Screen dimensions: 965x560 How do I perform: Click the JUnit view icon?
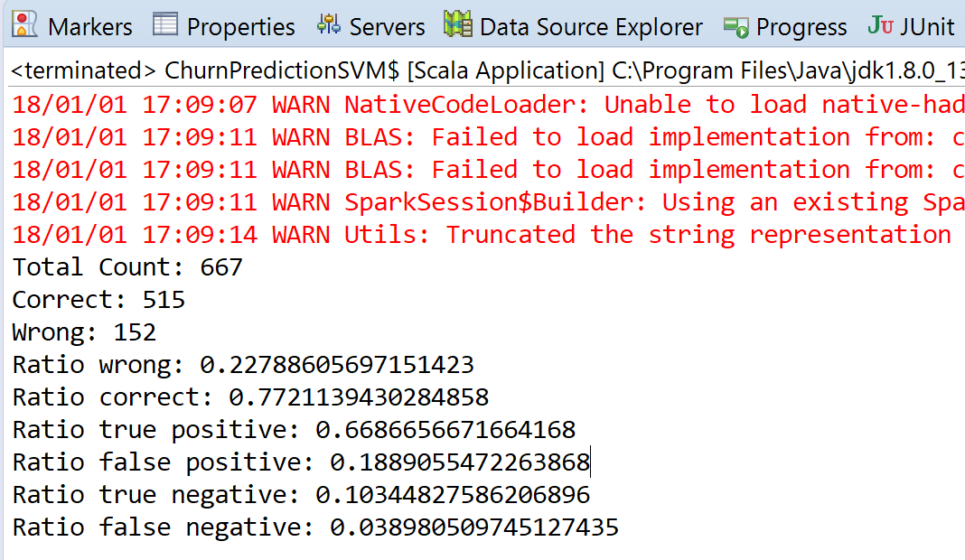880,26
